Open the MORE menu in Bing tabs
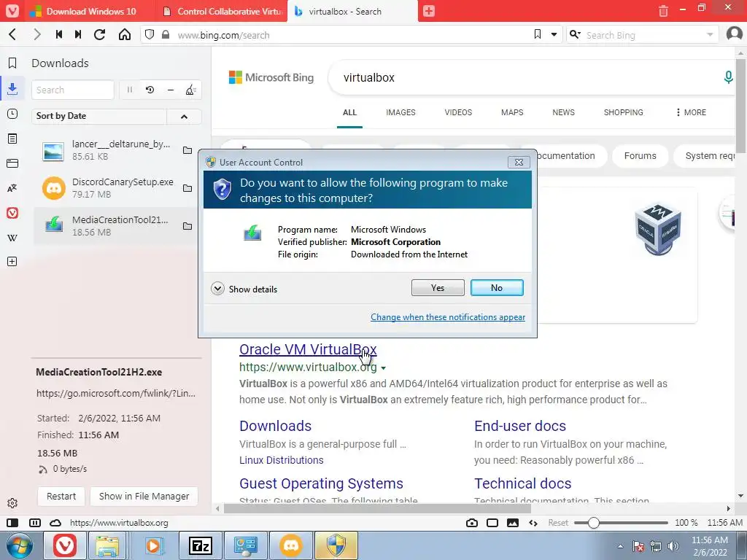747x560 pixels. pyautogui.click(x=691, y=112)
